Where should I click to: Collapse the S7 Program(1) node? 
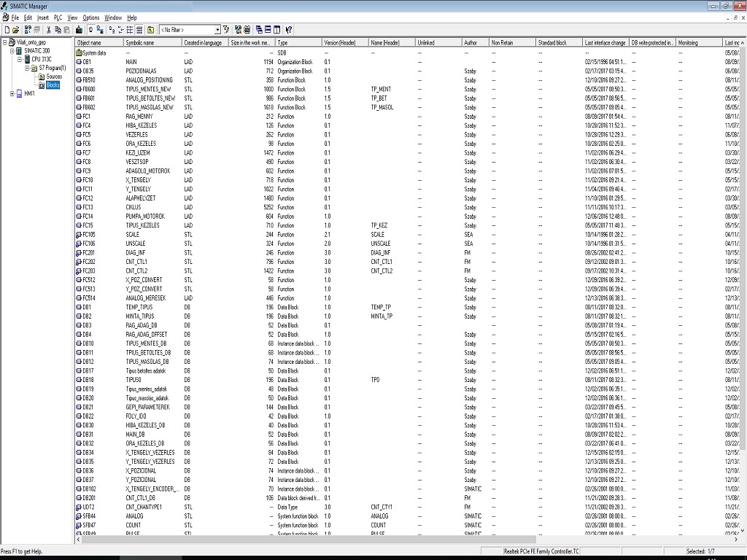pos(27,68)
